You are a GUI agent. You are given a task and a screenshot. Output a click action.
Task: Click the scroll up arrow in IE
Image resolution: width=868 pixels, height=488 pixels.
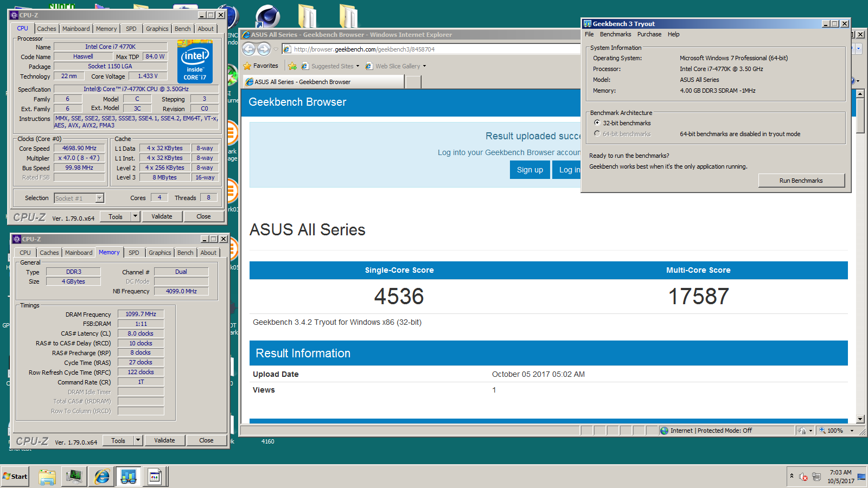point(860,94)
